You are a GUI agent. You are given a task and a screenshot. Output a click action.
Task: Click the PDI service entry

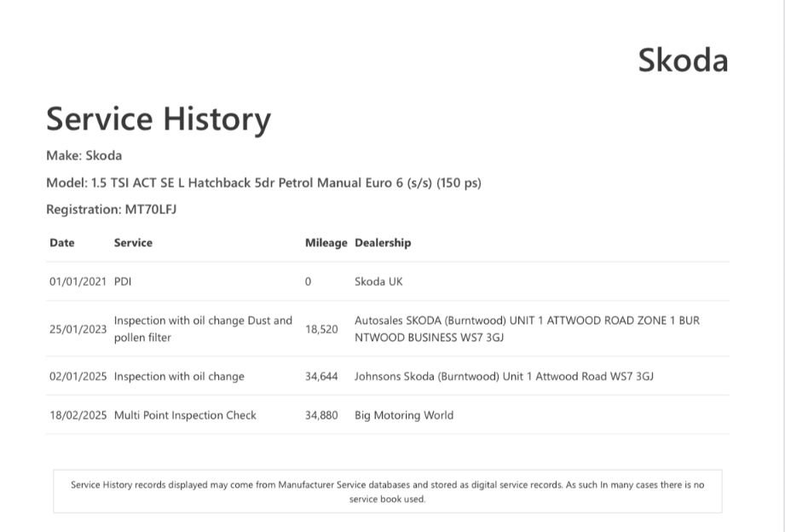click(123, 281)
